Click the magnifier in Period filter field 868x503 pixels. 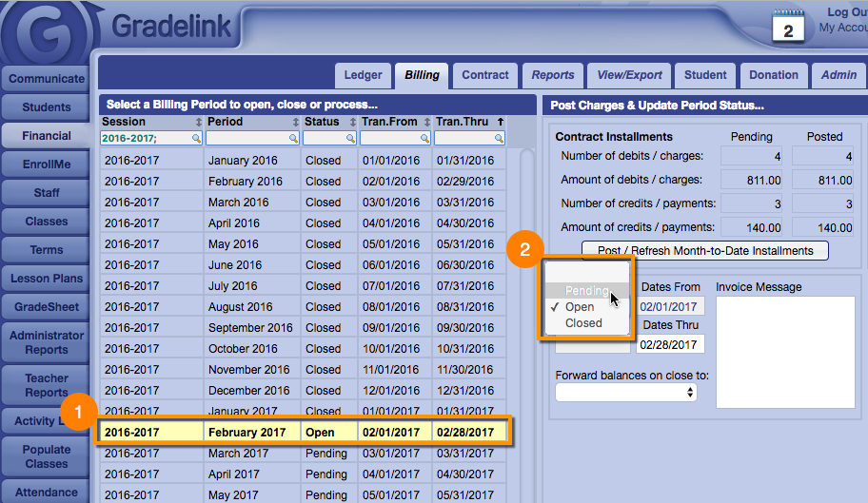coord(293,138)
